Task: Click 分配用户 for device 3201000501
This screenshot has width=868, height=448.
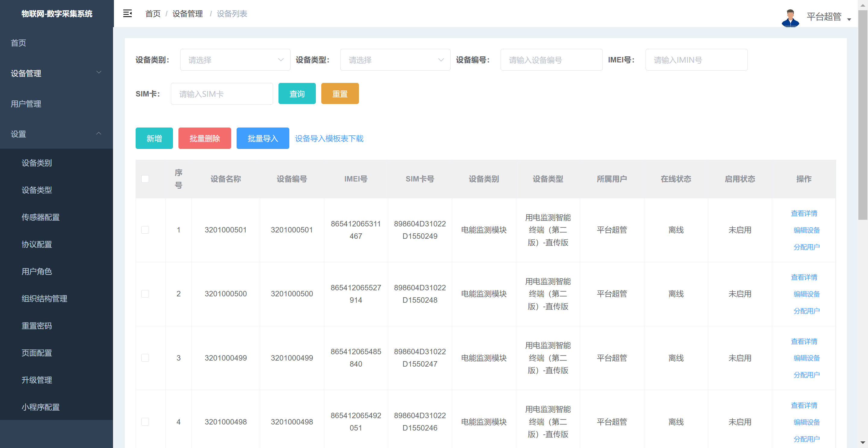Action: click(x=806, y=247)
